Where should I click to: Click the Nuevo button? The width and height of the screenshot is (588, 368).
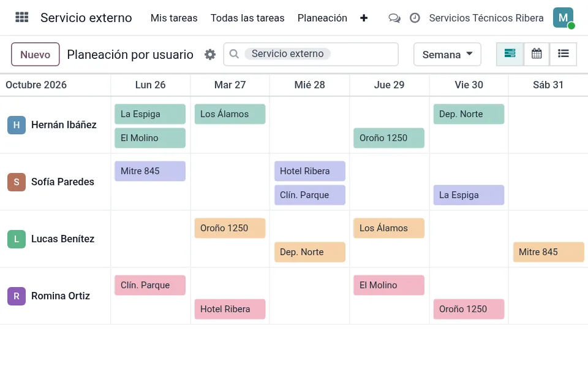[36, 55]
